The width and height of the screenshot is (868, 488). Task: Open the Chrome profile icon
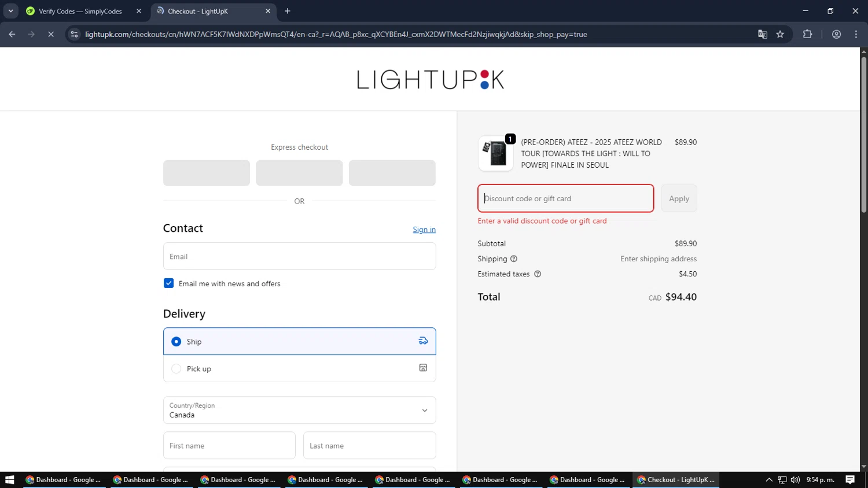point(836,34)
